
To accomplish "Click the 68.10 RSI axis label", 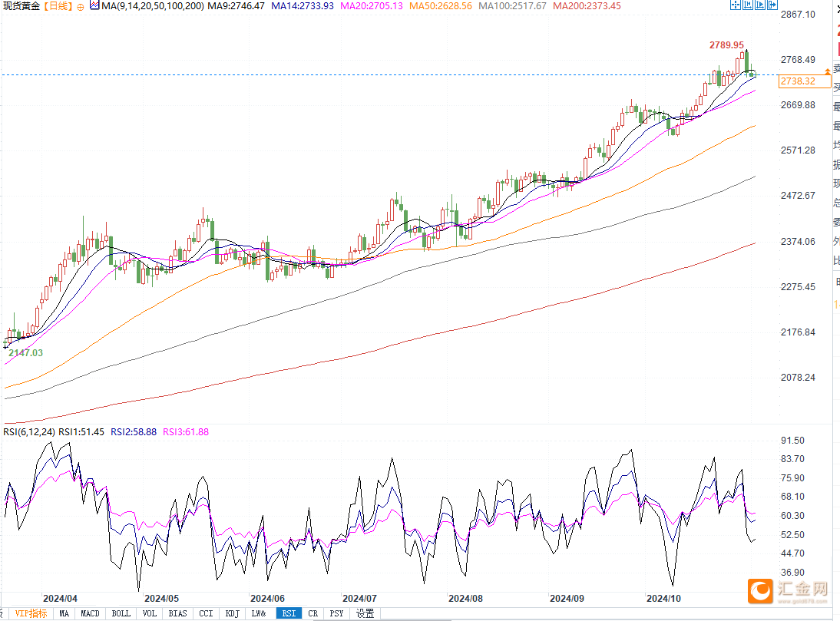I will [793, 497].
